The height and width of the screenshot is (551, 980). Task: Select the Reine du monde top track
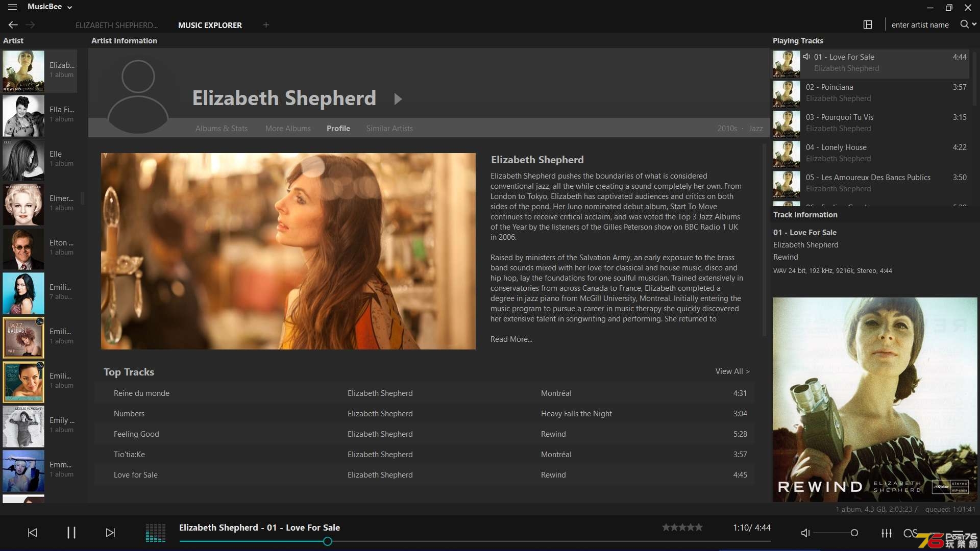pyautogui.click(x=424, y=393)
